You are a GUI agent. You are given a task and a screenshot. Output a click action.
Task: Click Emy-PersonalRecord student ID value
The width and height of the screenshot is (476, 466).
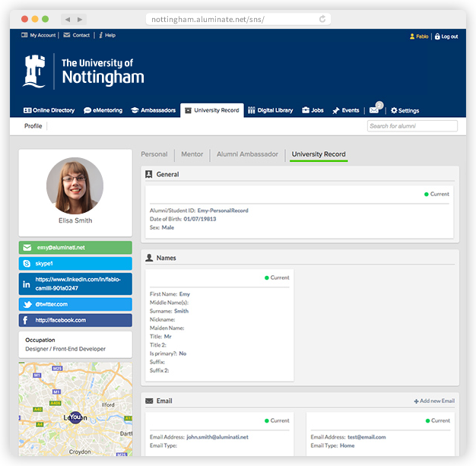point(223,211)
